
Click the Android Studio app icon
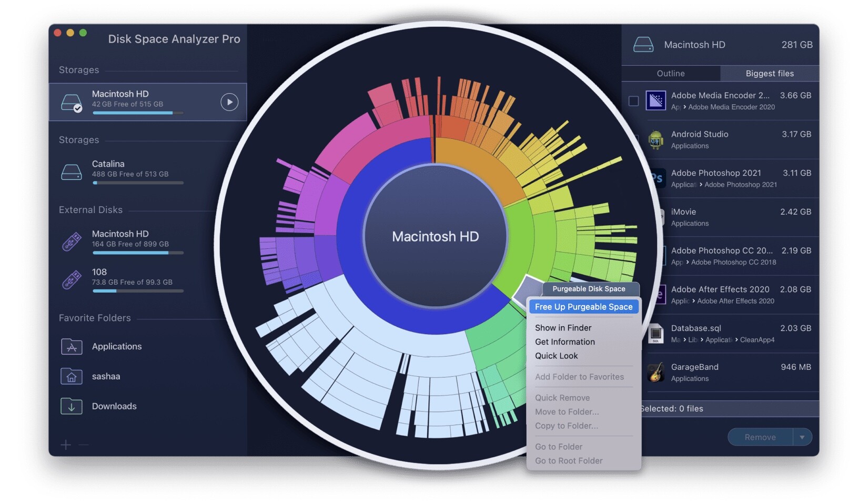click(655, 140)
